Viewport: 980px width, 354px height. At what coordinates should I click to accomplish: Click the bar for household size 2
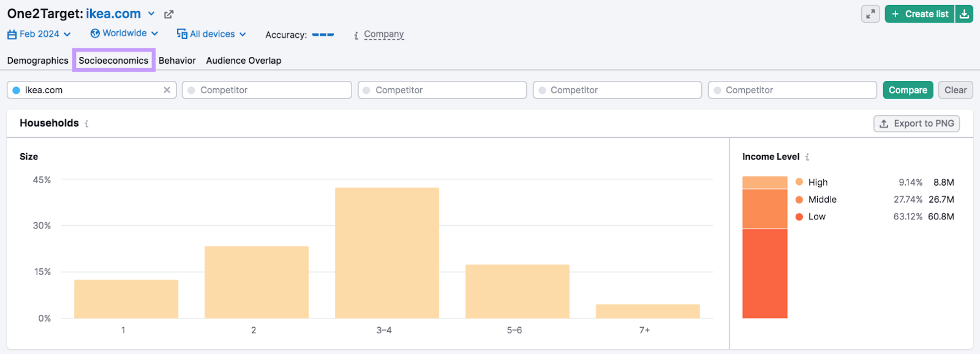(257, 282)
